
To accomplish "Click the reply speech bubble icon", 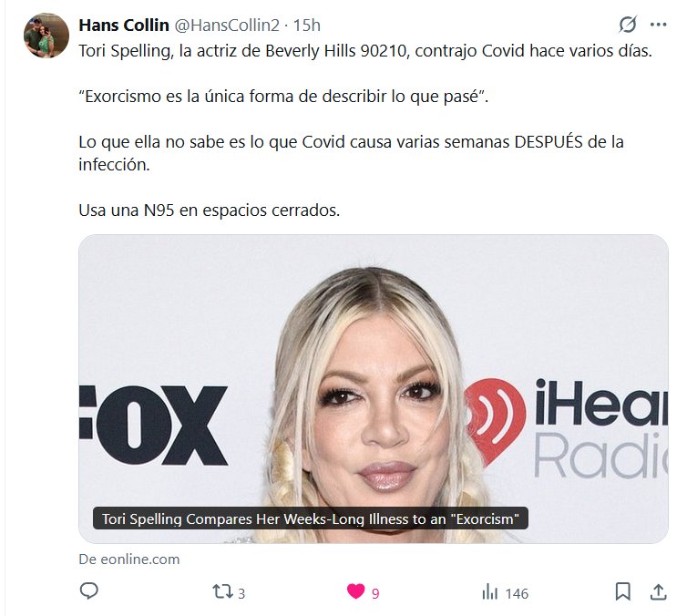I will click(x=89, y=591).
